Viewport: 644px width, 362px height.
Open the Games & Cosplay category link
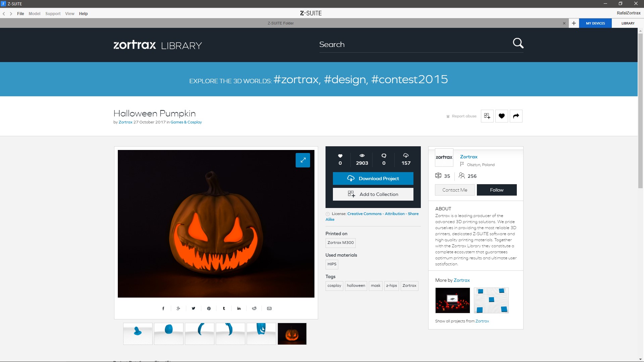click(x=186, y=122)
